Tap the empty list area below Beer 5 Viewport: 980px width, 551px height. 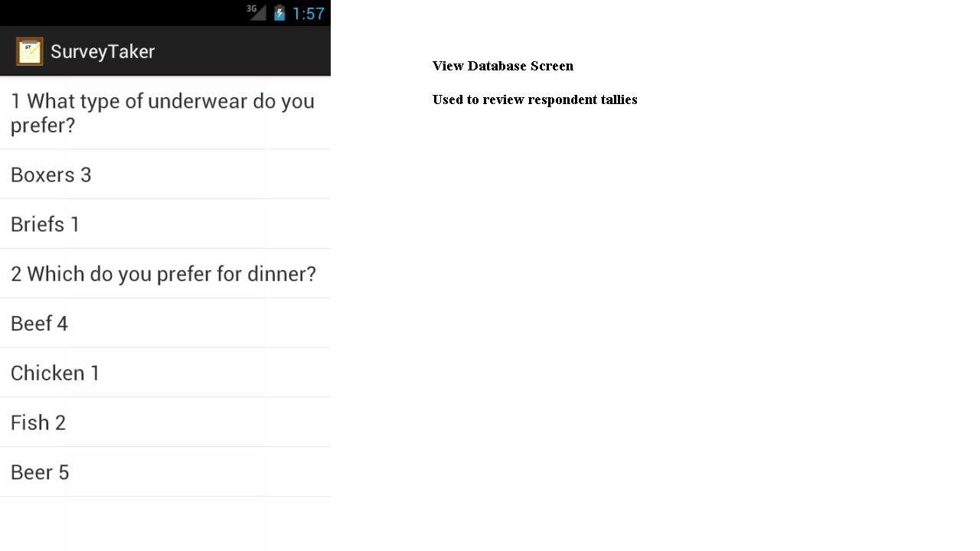(x=165, y=524)
